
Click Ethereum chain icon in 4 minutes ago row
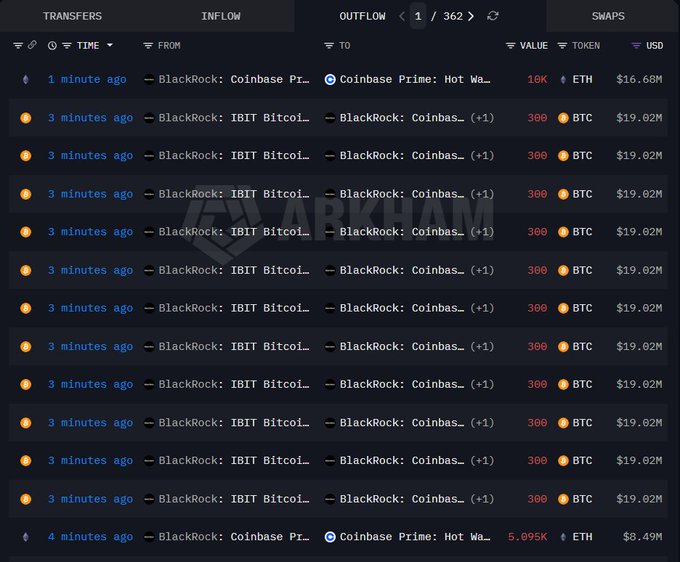click(x=26, y=537)
